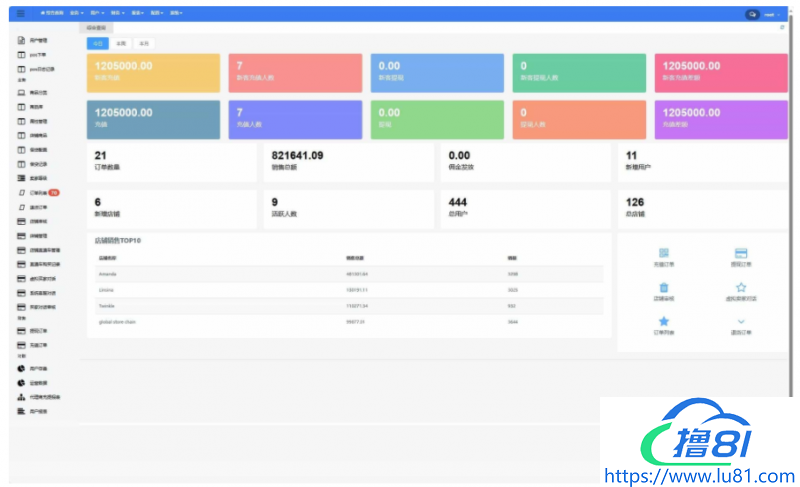Click the hamburger menu icon in top bar
800x487 pixels.
tap(20, 13)
